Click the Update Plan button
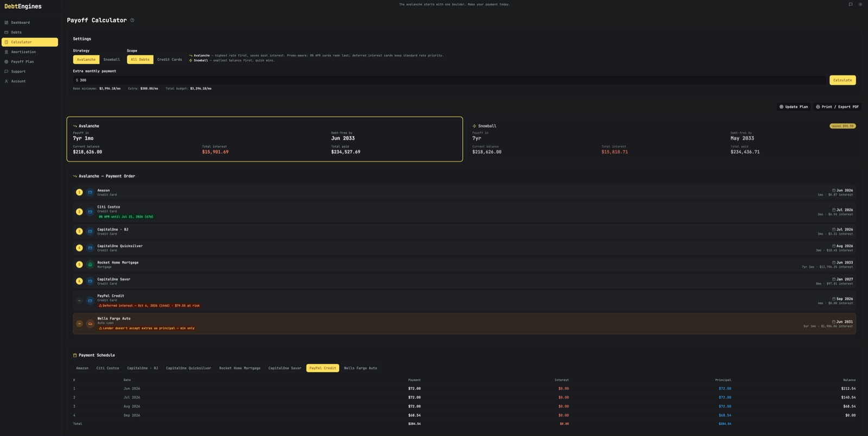The height and width of the screenshot is (436, 868). click(x=794, y=107)
